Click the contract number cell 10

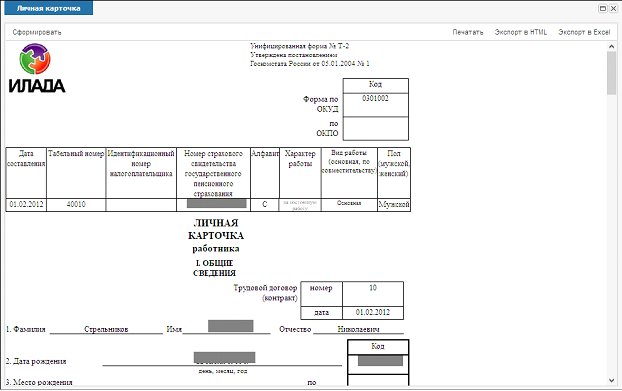tap(372, 294)
